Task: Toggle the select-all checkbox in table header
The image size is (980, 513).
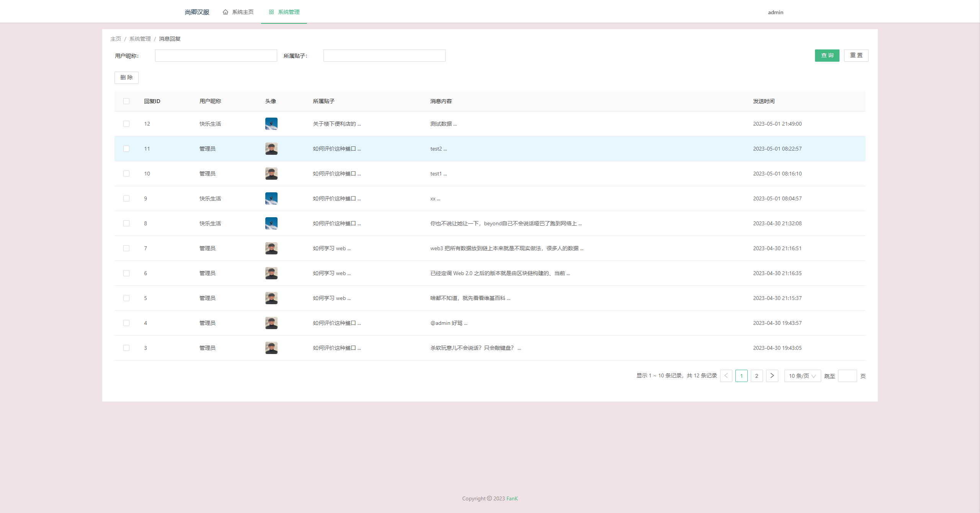Action: click(127, 101)
